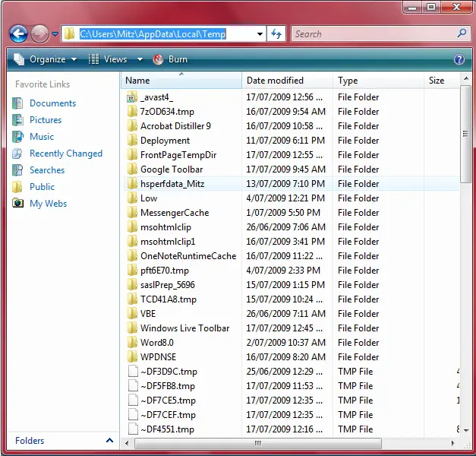This screenshot has height=456, width=476.
Task: Select the Acrobat Distiller 9 folder
Action: [175, 126]
